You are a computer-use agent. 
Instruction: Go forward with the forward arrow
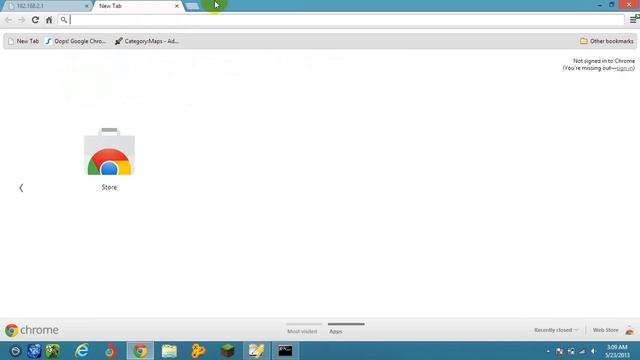tap(22, 20)
